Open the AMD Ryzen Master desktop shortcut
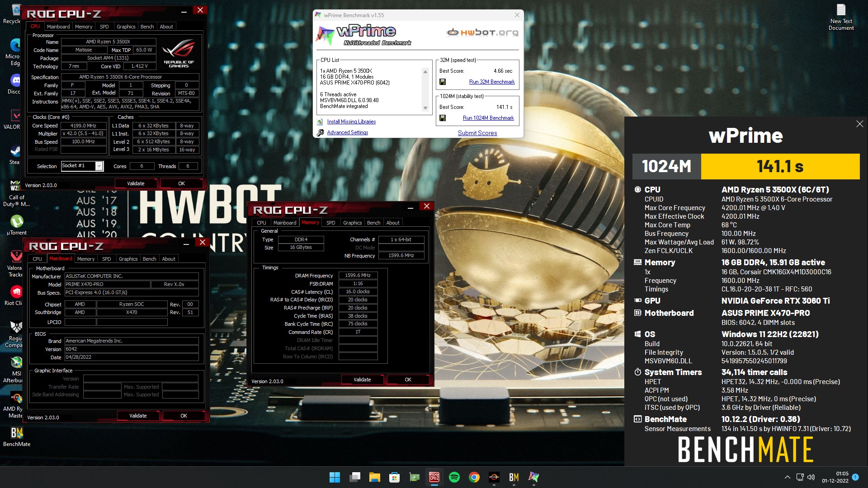The width and height of the screenshot is (868, 488). 15,404
